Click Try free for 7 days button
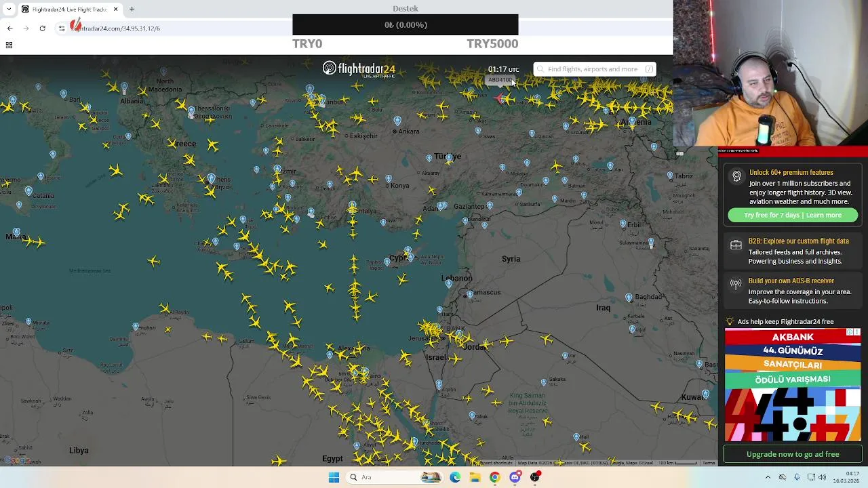 (x=793, y=215)
